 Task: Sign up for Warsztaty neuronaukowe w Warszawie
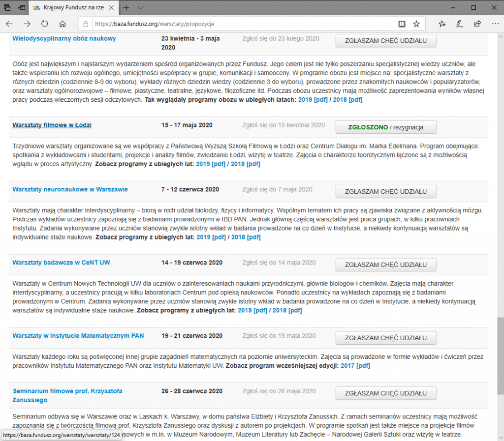(386, 191)
